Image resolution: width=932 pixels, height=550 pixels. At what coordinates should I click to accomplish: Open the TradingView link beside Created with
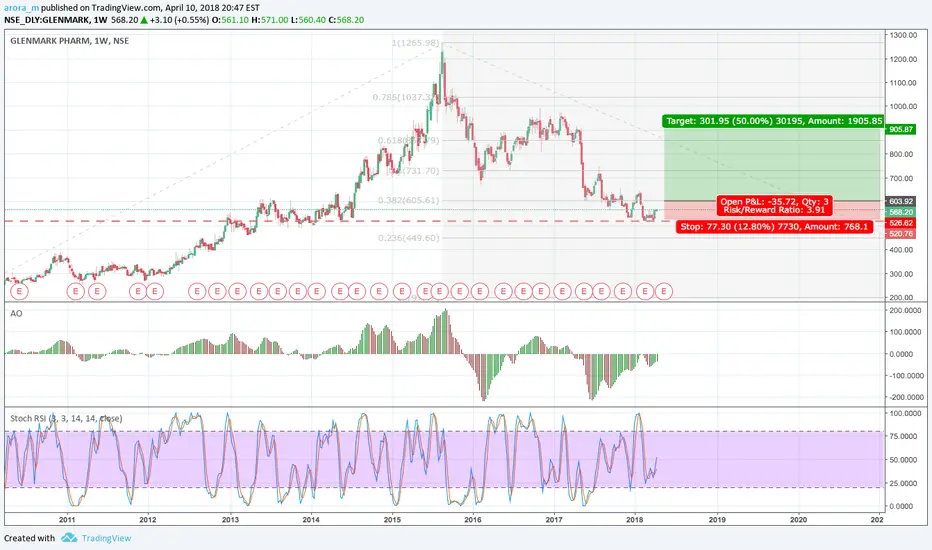point(106,538)
